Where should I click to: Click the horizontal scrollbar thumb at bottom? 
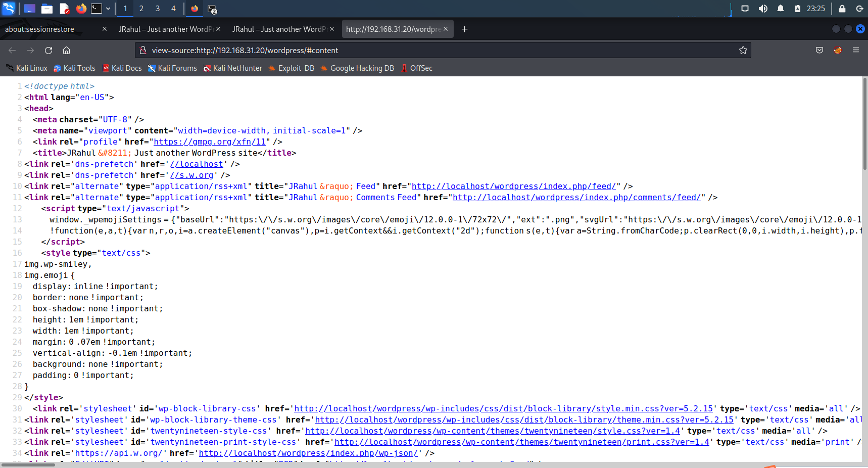click(28, 464)
